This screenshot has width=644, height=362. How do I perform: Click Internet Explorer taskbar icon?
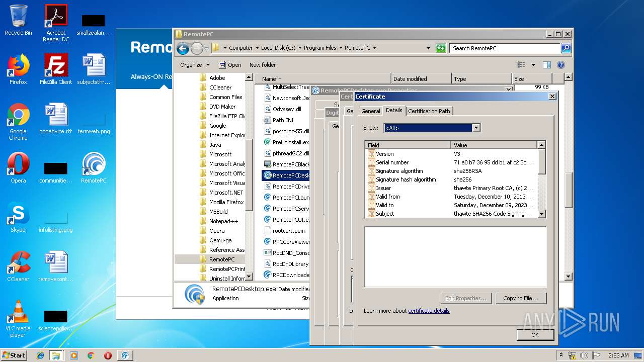tap(40, 355)
